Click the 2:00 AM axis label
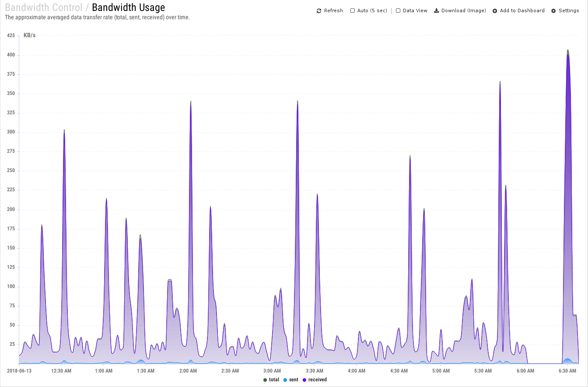588x387 pixels. [x=188, y=371]
